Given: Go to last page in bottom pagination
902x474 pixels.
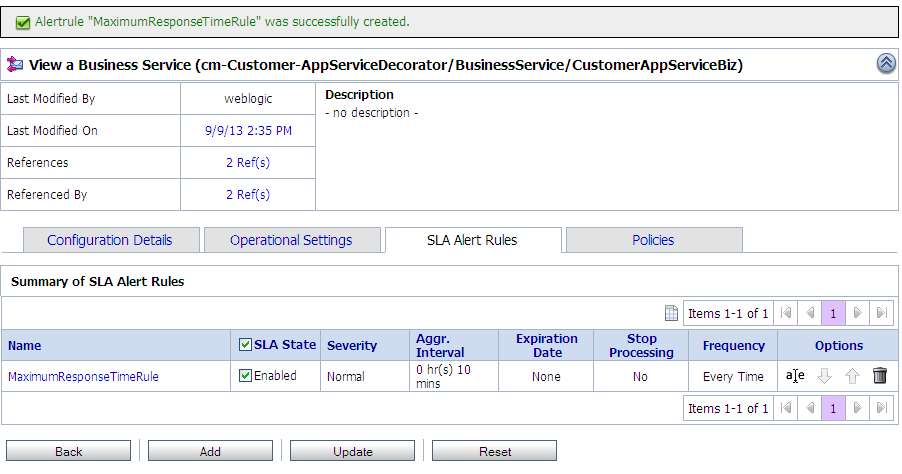Looking at the screenshot, I should [882, 408].
